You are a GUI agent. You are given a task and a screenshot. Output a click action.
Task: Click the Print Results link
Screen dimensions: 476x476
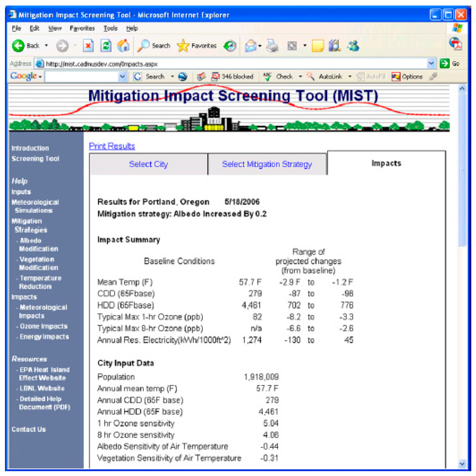pos(112,146)
